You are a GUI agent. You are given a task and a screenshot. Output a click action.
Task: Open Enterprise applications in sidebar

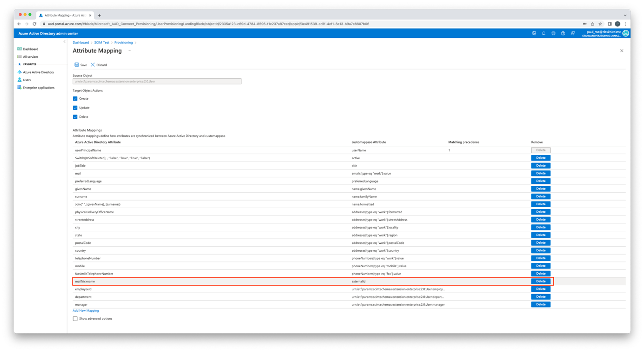coord(38,88)
